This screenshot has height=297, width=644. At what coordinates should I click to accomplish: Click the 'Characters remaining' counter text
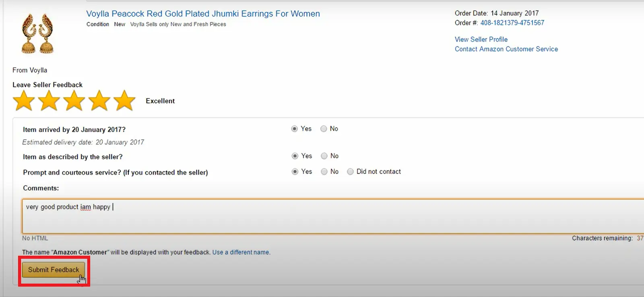click(607, 238)
